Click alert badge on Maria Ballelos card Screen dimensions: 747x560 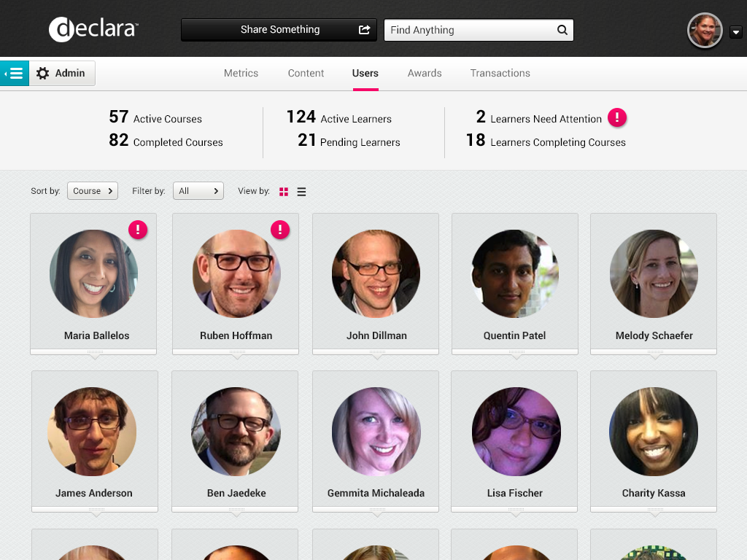[x=138, y=230]
